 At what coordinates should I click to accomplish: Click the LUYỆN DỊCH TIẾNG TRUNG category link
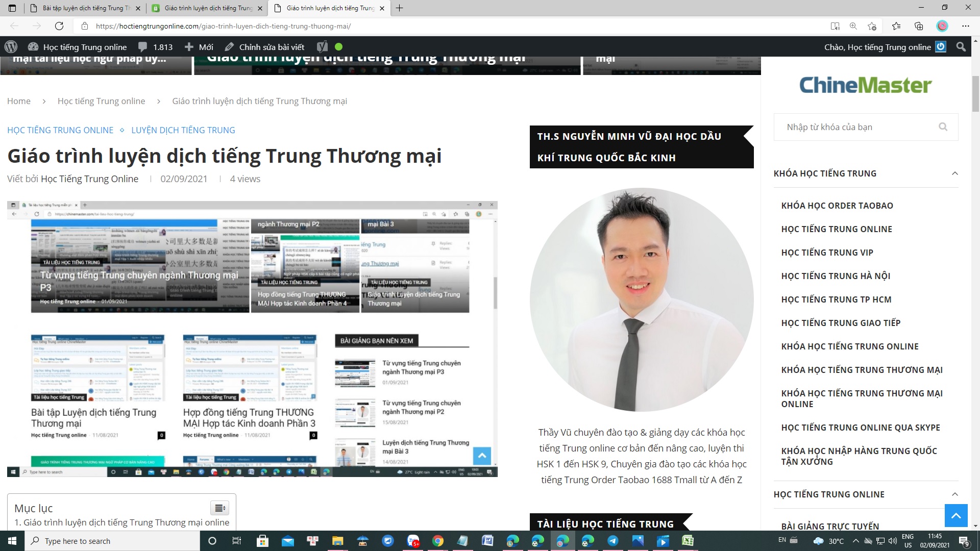click(183, 130)
